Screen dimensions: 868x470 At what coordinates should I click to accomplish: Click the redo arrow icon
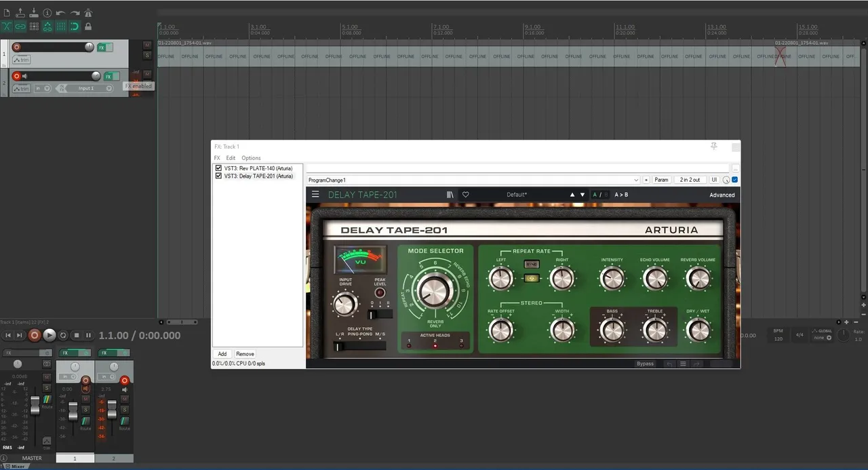75,13
